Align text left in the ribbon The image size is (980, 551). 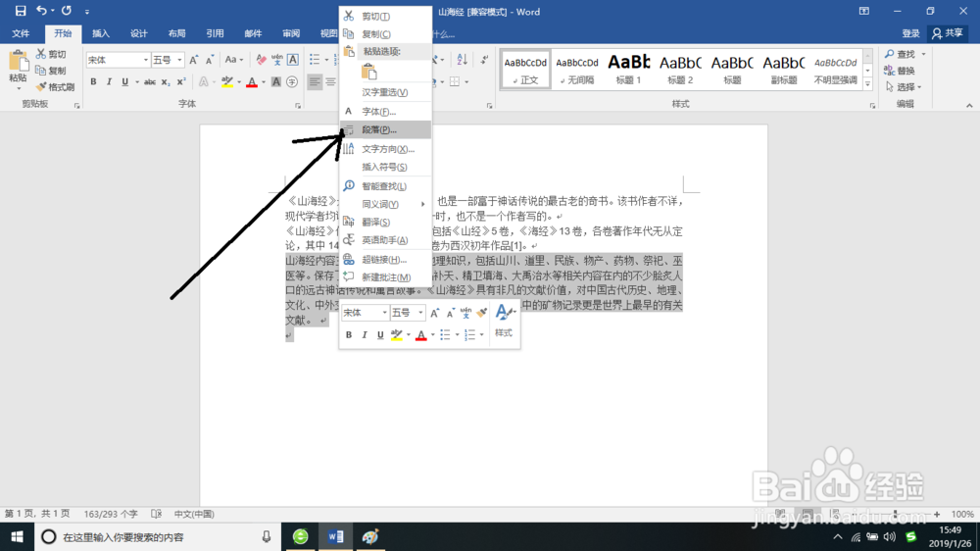[x=315, y=82]
